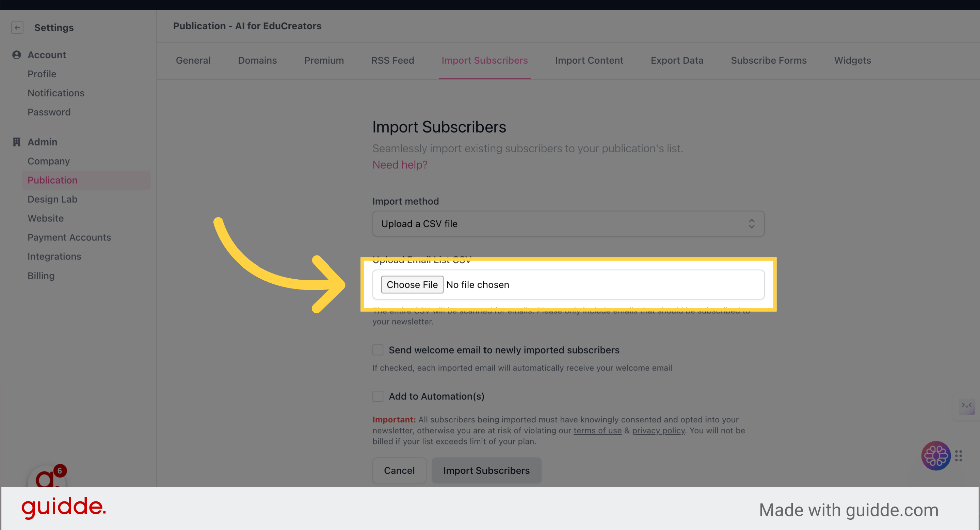Click the Cancel button
This screenshot has width=980, height=530.
[x=399, y=470]
